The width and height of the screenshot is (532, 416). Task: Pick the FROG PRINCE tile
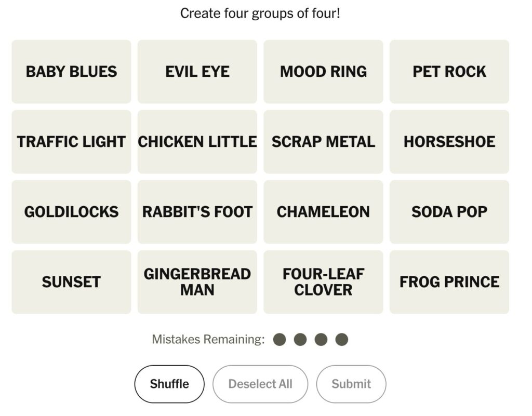click(449, 282)
